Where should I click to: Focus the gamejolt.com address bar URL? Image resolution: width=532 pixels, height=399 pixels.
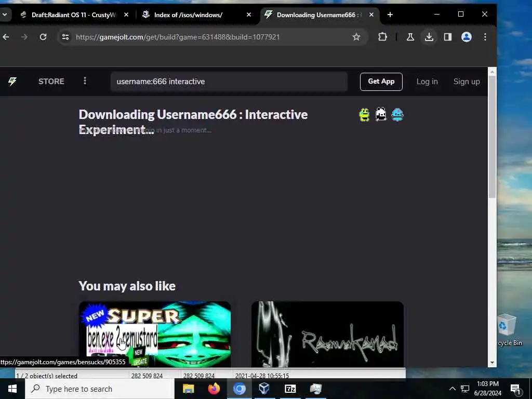pos(178,37)
